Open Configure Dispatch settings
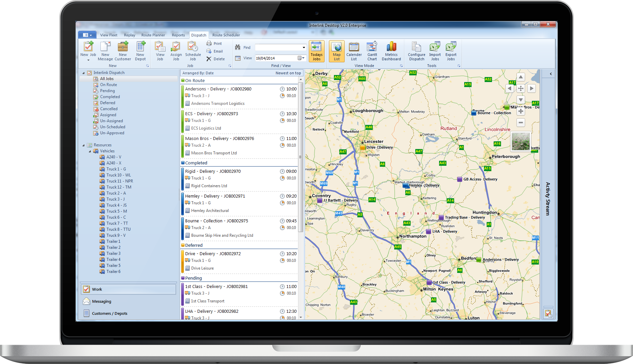 417,47
